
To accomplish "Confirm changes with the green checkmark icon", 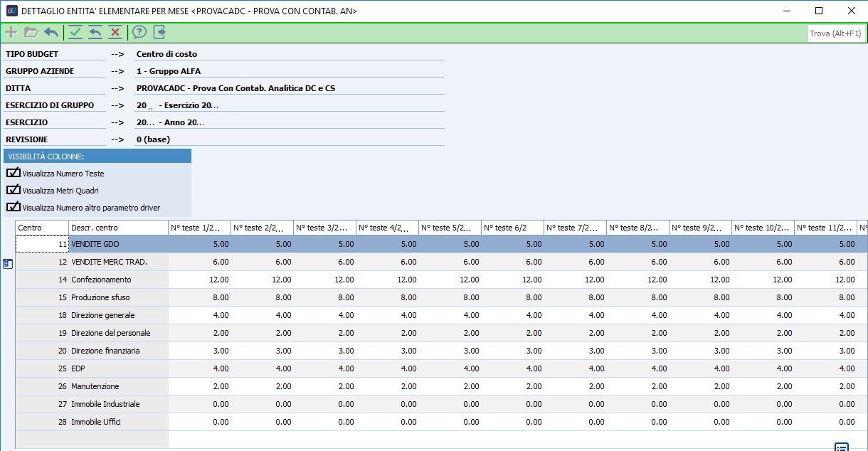I will pos(75,32).
